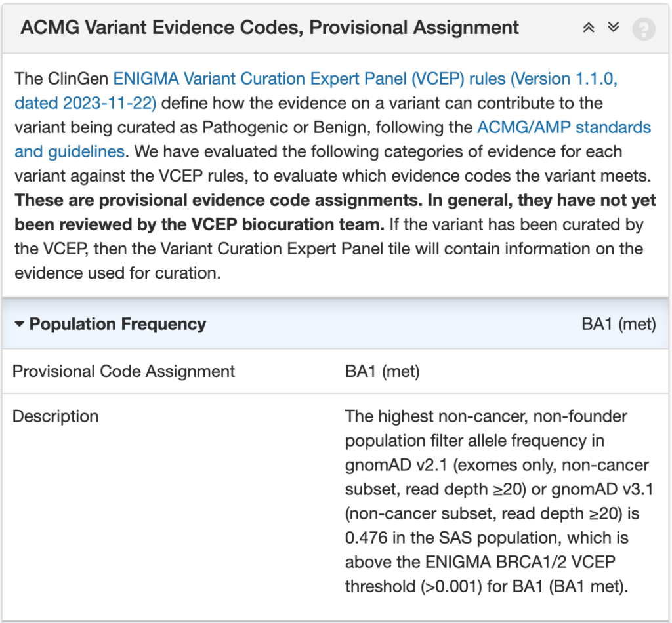Expand the tile via its header bar

(x=262, y=28)
